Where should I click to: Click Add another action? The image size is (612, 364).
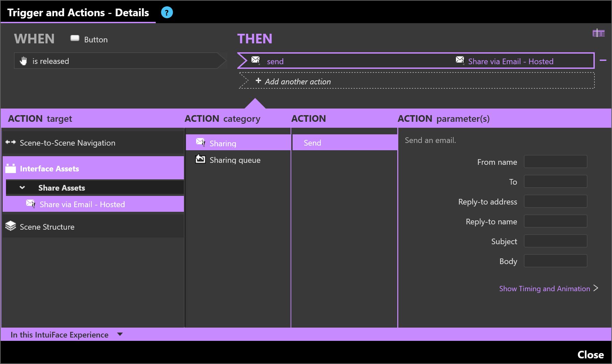[x=417, y=81]
